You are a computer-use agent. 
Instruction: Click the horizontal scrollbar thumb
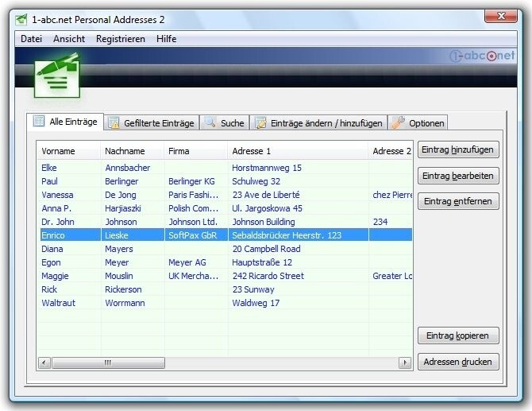(x=108, y=363)
